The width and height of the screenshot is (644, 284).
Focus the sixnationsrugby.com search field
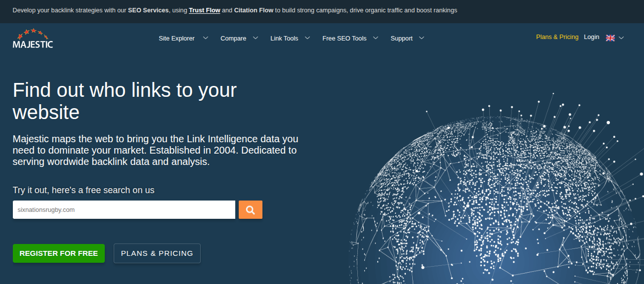(x=124, y=209)
